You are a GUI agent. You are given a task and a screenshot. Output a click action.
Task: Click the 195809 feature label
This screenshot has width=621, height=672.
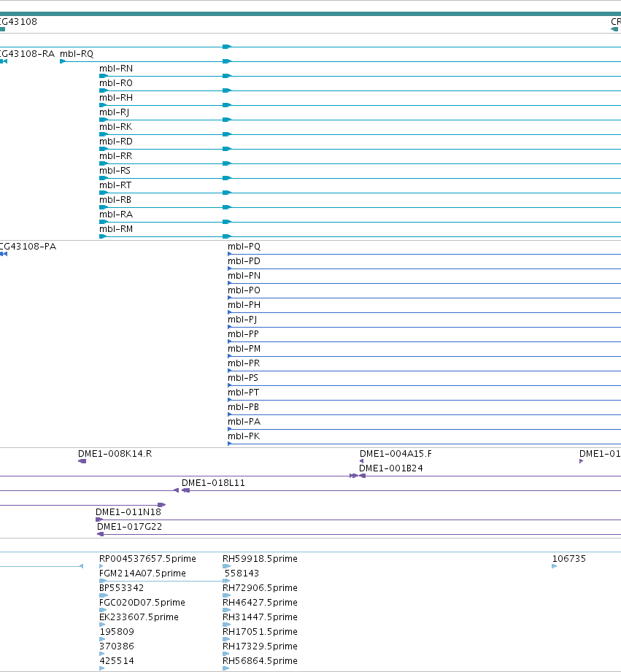coord(117,631)
